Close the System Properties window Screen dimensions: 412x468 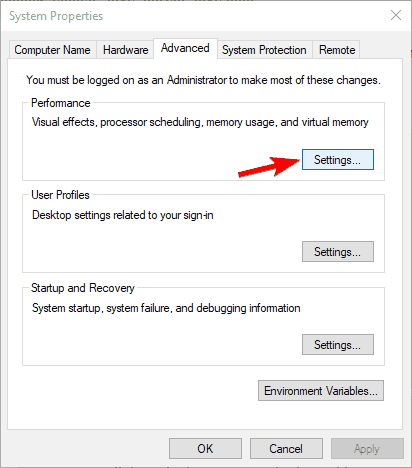click(x=396, y=15)
